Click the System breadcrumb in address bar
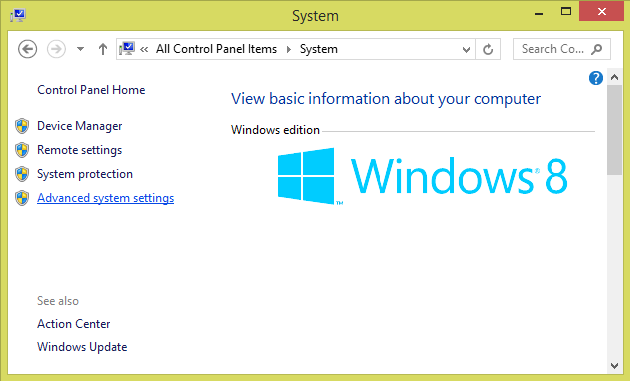This screenshot has width=630, height=381. coord(319,49)
